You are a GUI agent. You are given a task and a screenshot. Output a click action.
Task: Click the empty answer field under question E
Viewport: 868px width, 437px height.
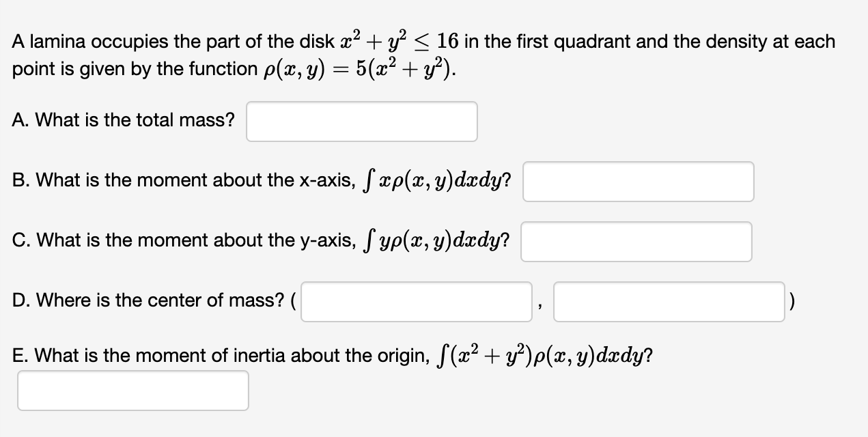click(133, 390)
